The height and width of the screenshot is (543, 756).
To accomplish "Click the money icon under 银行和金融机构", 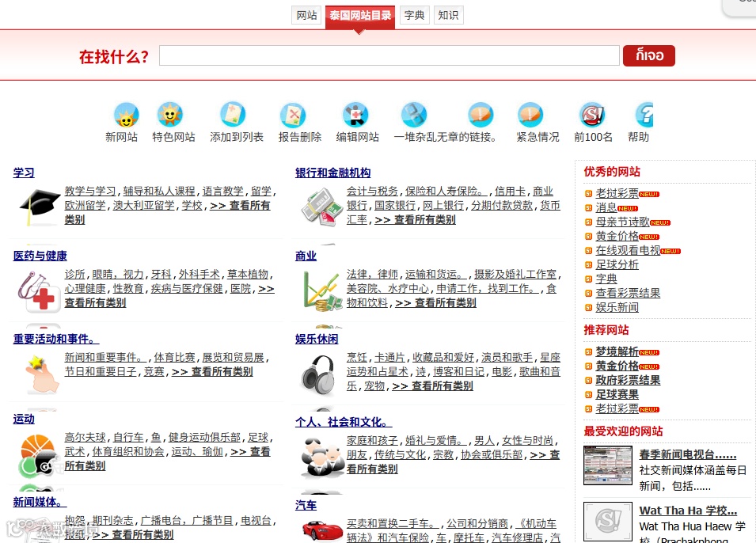I will click(321, 207).
